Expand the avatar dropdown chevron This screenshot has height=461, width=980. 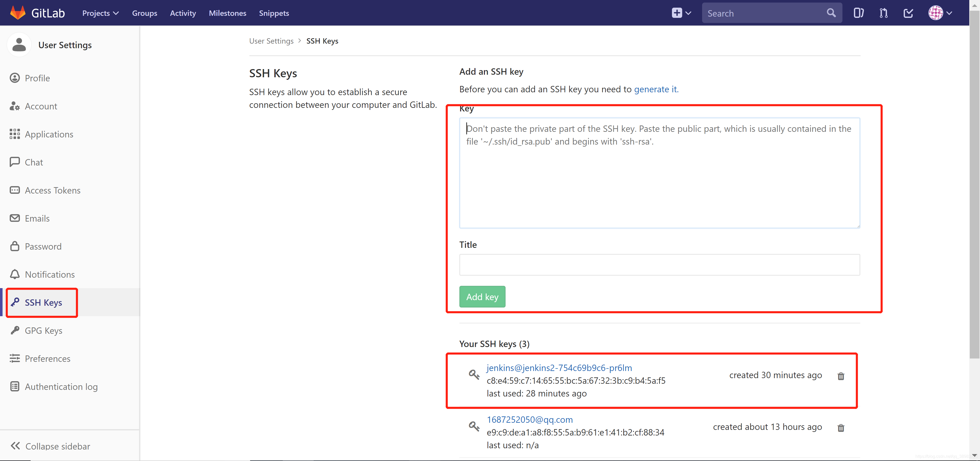click(x=948, y=12)
